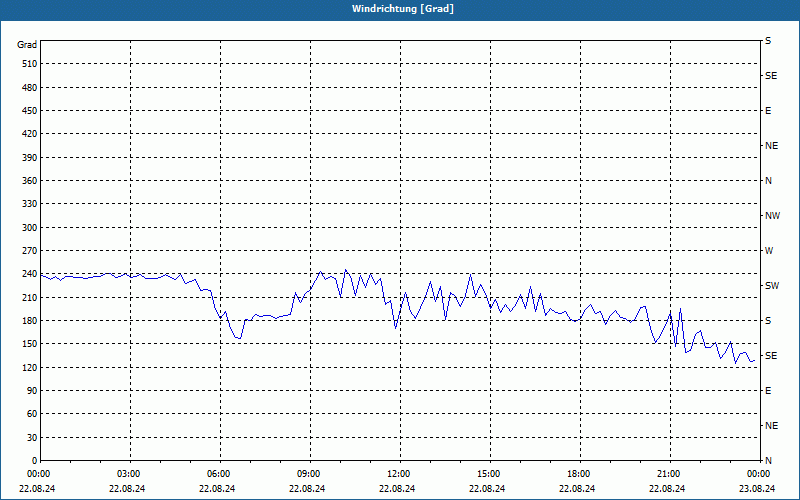Click the compass label "SW"
The height and width of the screenshot is (500, 800).
pos(772,286)
